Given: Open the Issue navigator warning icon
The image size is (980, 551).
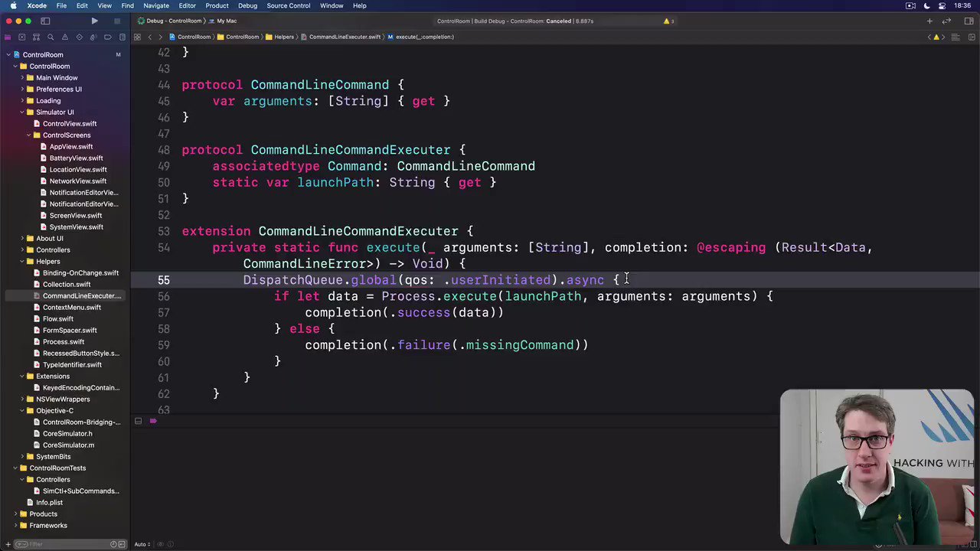Looking at the screenshot, I should click(x=65, y=37).
